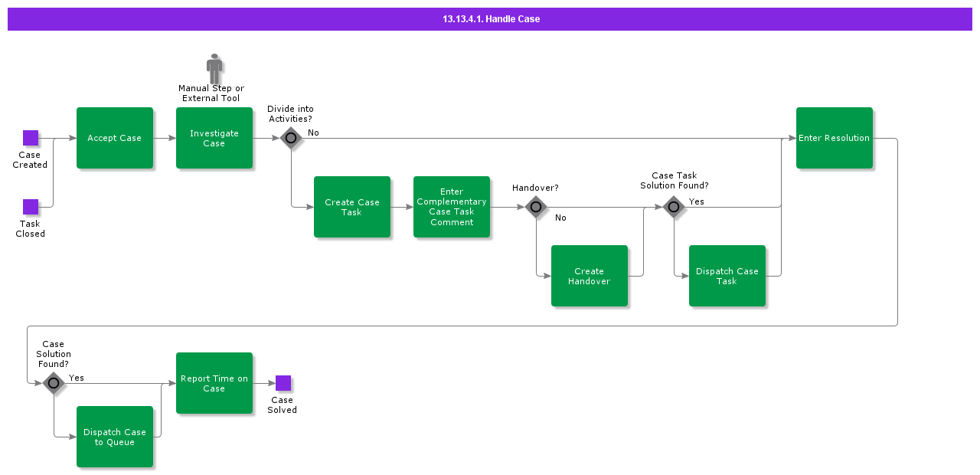Select the Dispatch Case to Queue box
The image size is (980, 475).
(115, 437)
